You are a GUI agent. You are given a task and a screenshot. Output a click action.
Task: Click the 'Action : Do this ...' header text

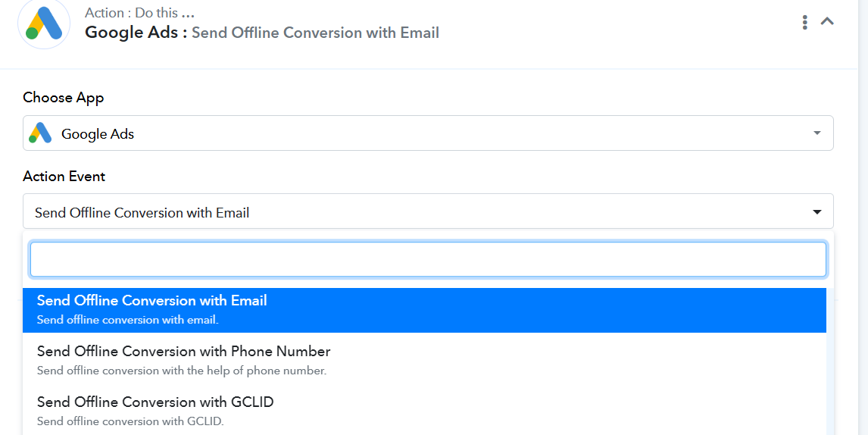point(139,12)
